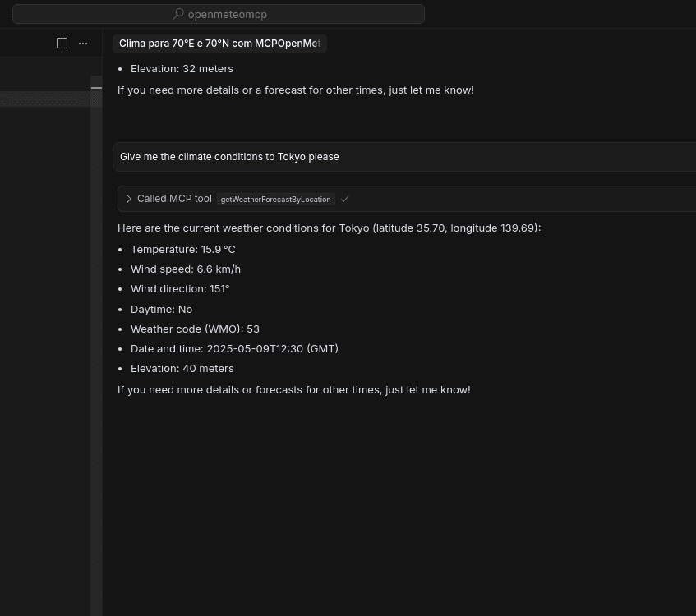696x616 pixels.
Task: Click the Temperature: 15.9 °C line
Action: point(183,250)
